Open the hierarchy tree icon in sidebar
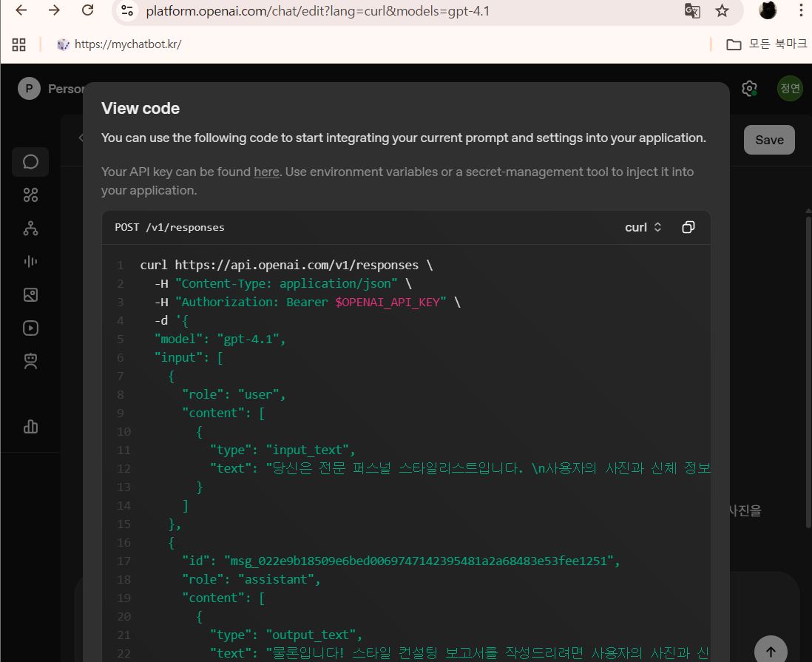 (30, 229)
